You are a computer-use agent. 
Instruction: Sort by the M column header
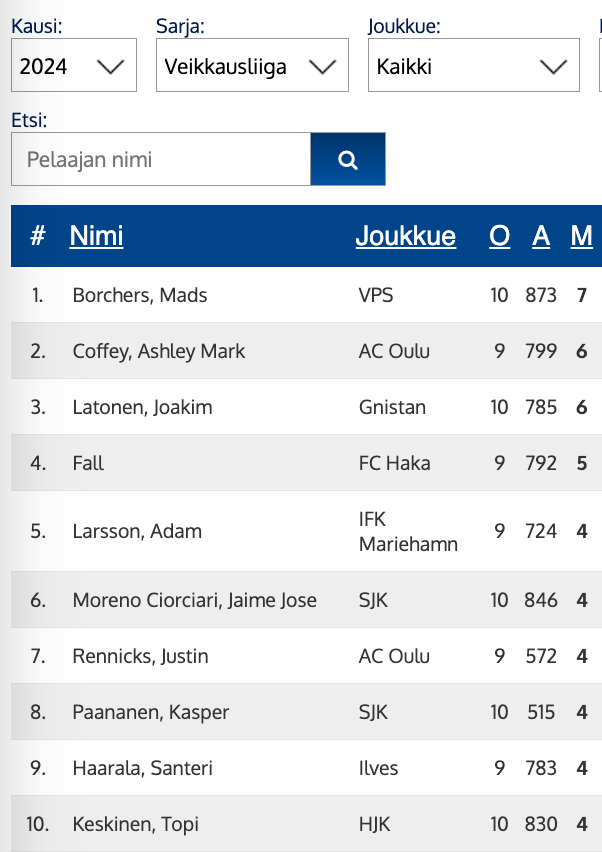pyautogui.click(x=581, y=236)
